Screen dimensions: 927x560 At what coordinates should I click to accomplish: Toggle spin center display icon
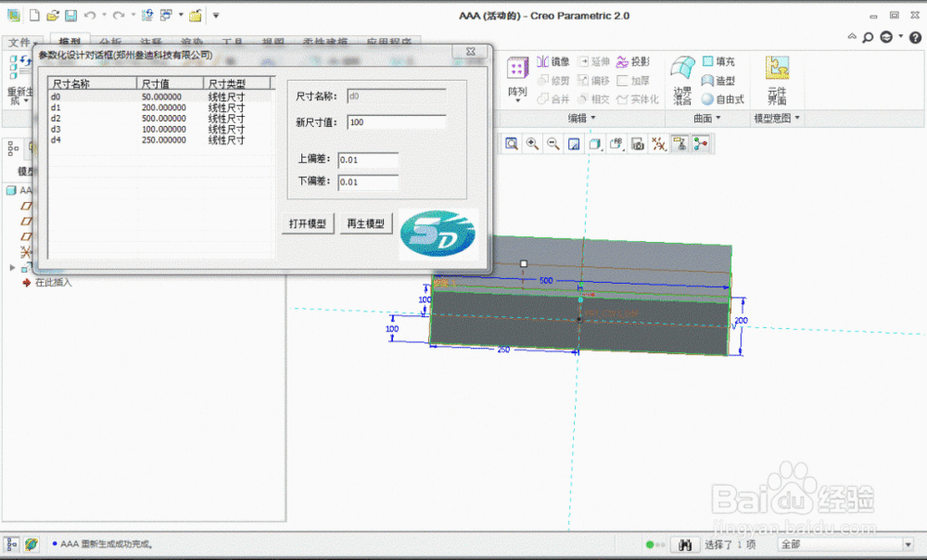pyautogui.click(x=701, y=144)
